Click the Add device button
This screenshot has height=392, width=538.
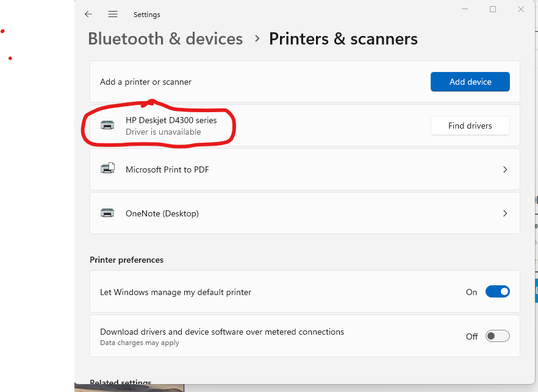pos(470,82)
